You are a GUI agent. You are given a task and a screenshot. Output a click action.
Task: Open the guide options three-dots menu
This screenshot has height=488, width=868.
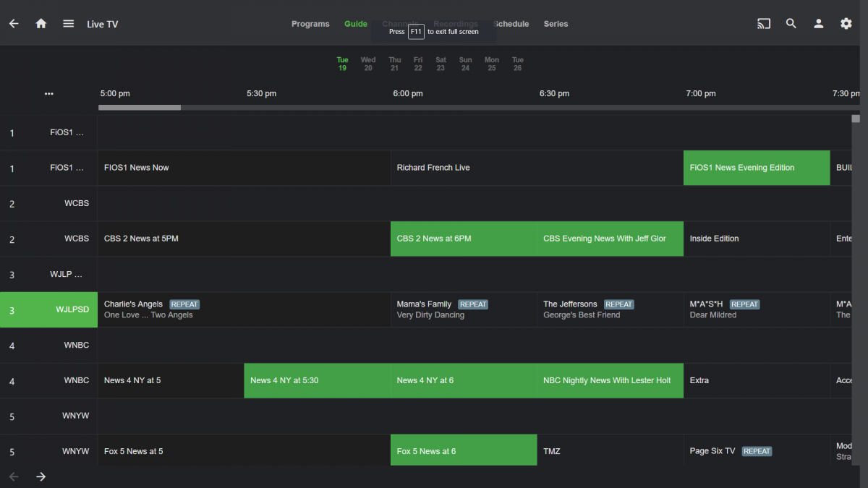tap(48, 94)
